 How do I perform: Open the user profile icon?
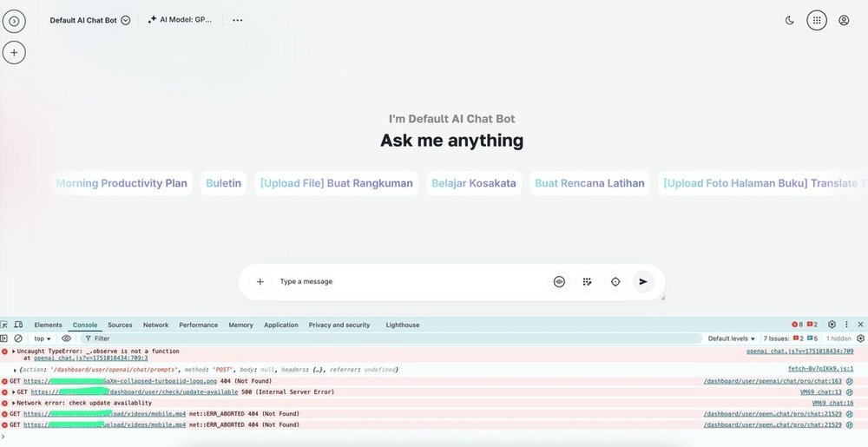(x=844, y=20)
